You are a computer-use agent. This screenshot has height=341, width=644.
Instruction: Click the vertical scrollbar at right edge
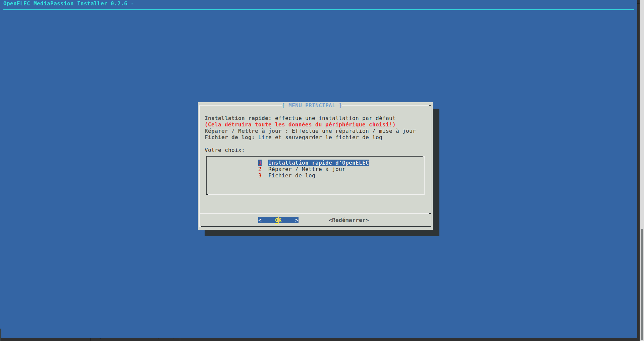642,284
